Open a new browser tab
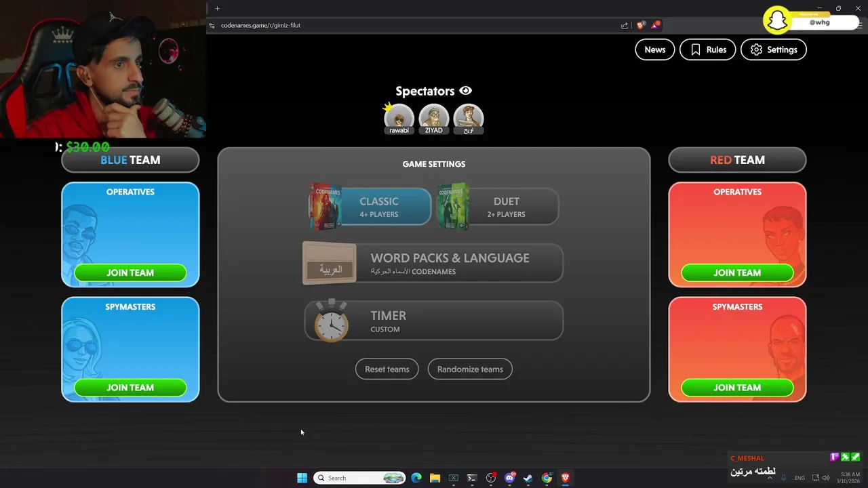The image size is (868, 488). pyautogui.click(x=217, y=8)
